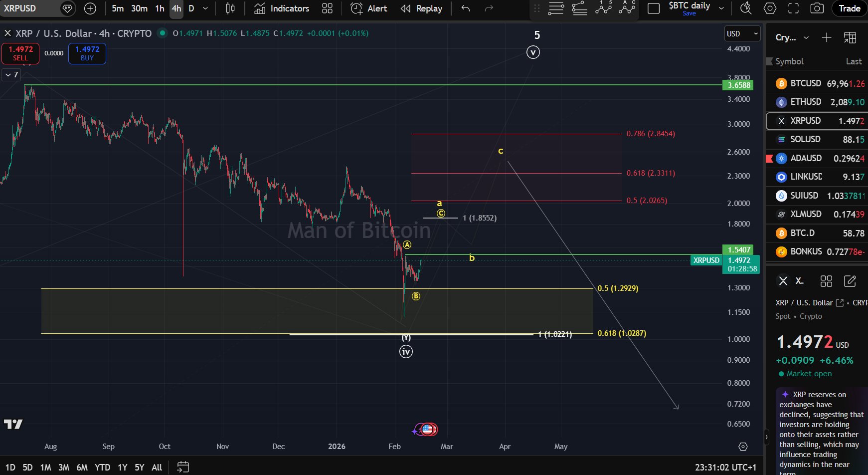Screen dimensions: 868x475
Task: Select the first line drawing tool in floating toolbar
Action: pos(555,8)
